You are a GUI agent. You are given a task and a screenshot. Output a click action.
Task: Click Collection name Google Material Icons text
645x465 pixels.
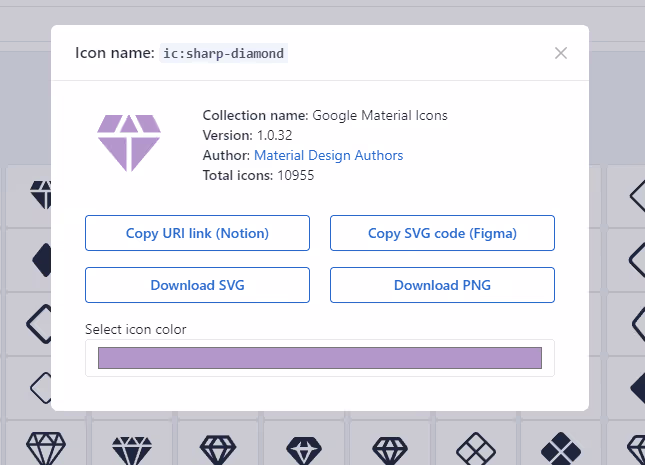click(325, 115)
